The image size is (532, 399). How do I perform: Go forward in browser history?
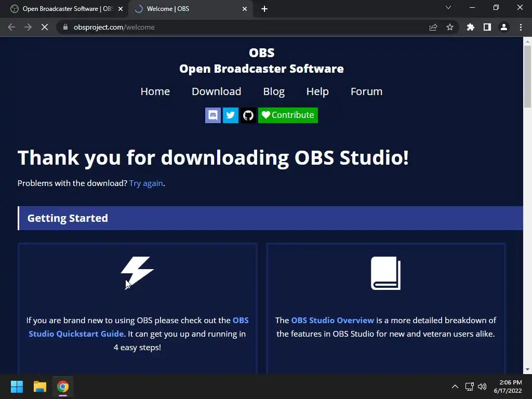[x=28, y=27]
